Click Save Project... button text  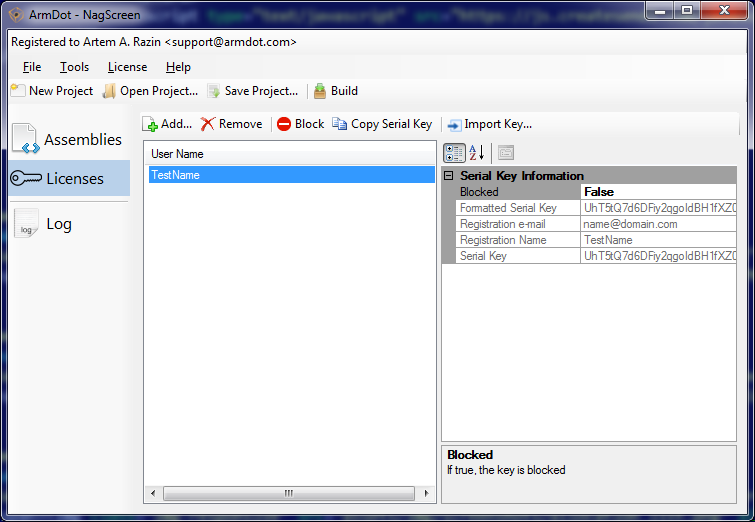pyautogui.click(x=261, y=91)
